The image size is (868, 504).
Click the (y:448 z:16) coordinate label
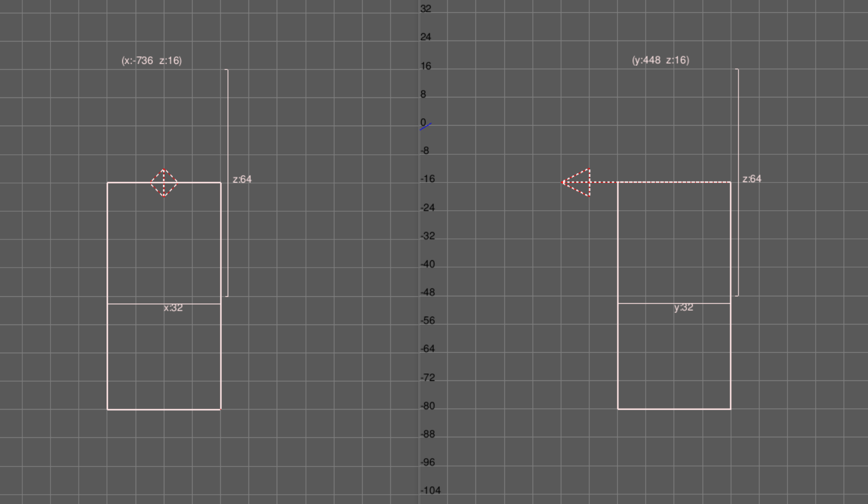(660, 60)
